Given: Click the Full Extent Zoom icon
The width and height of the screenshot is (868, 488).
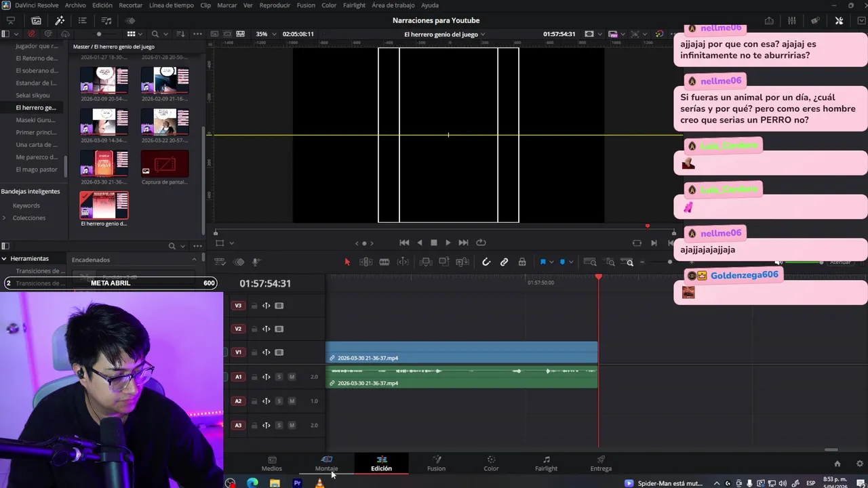Looking at the screenshot, I should point(590,262).
